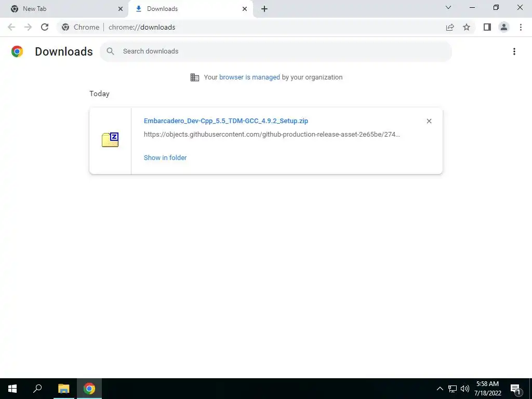The height and width of the screenshot is (399, 532).
Task: Open a new tab with plus button
Action: (x=264, y=9)
